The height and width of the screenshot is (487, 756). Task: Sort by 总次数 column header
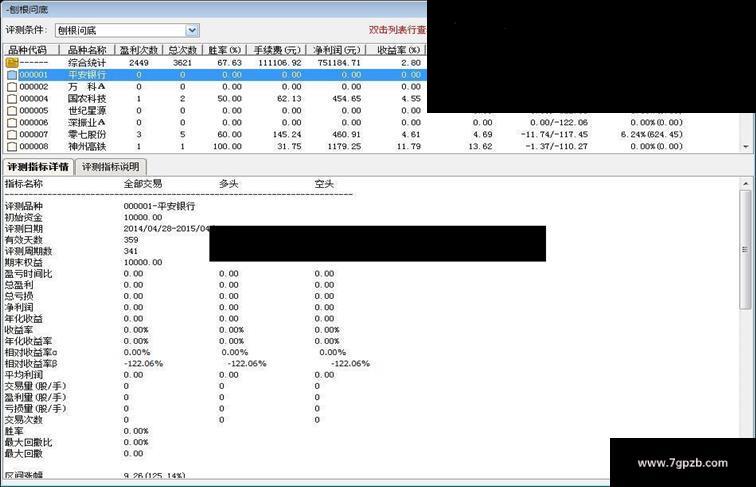click(183, 50)
